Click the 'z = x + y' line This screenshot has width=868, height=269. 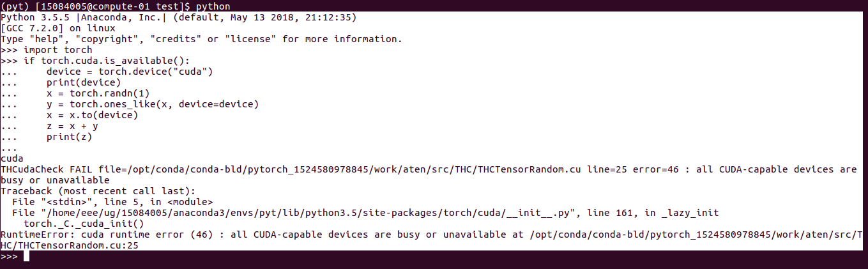pyautogui.click(x=72, y=126)
